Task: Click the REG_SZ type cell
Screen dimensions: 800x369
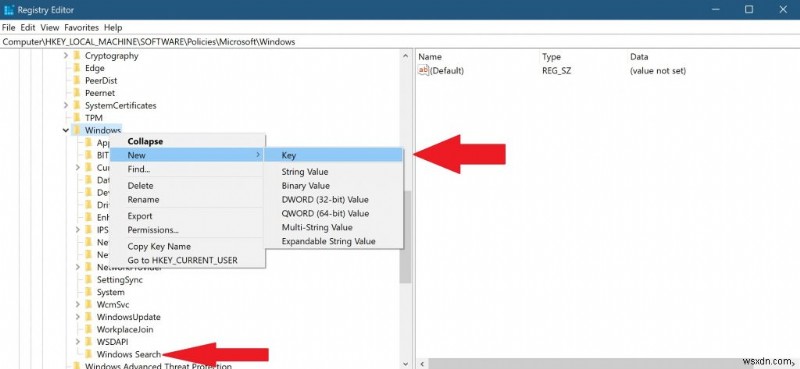Action: (x=557, y=70)
